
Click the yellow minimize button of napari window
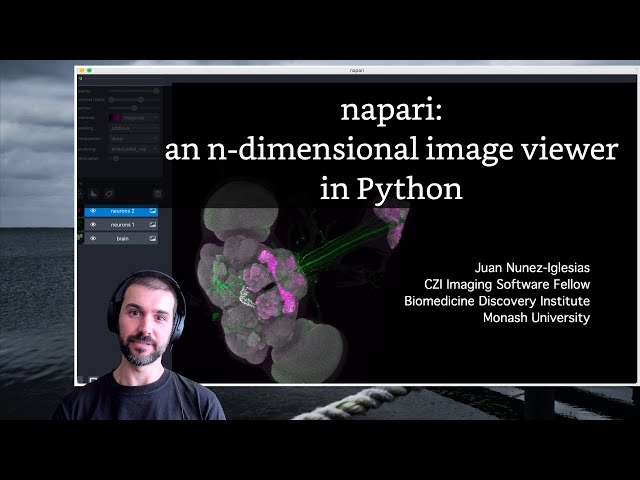[82, 70]
